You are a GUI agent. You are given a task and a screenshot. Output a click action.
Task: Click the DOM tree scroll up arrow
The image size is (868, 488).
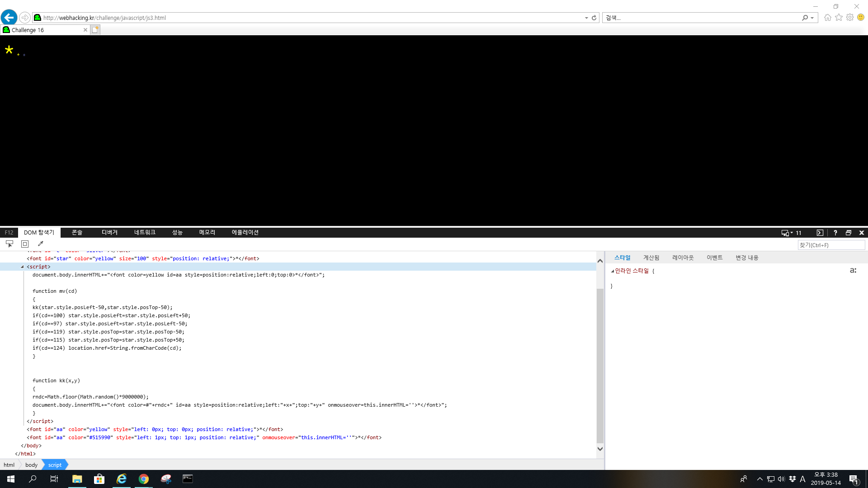pyautogui.click(x=600, y=261)
